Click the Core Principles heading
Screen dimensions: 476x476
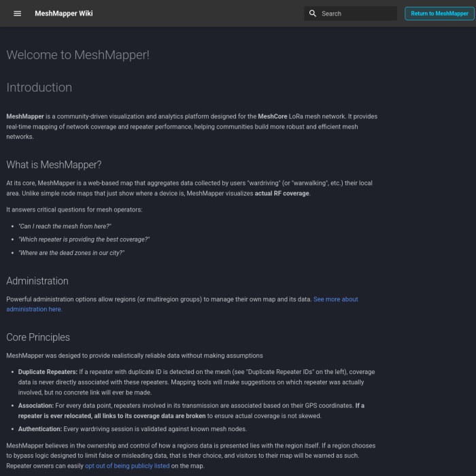click(x=38, y=337)
